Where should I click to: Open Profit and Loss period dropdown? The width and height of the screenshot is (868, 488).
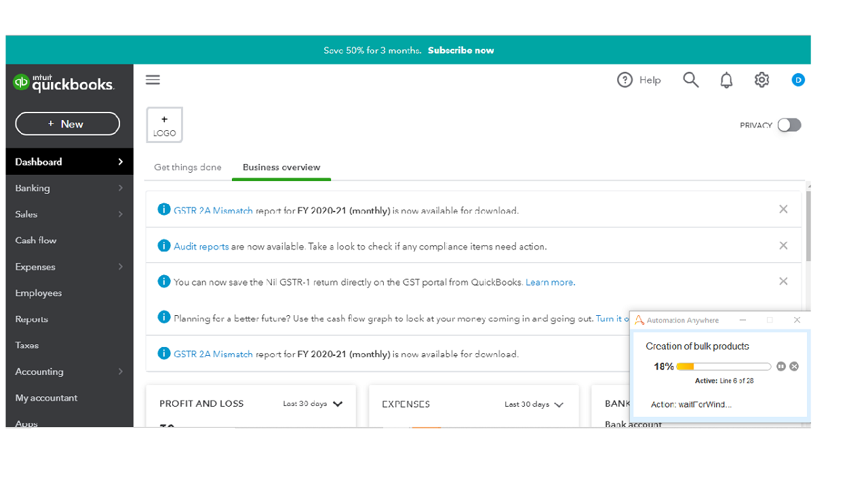pos(313,404)
